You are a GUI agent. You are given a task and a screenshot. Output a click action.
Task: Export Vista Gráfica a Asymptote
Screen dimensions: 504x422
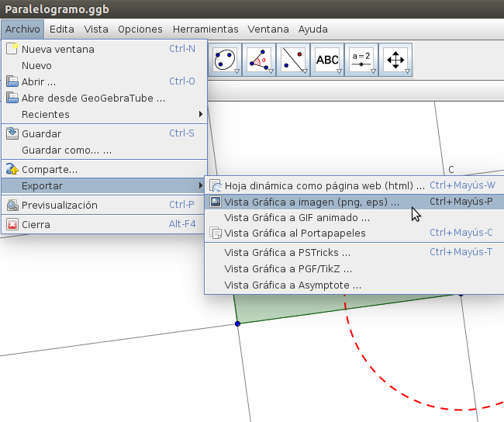355,285
